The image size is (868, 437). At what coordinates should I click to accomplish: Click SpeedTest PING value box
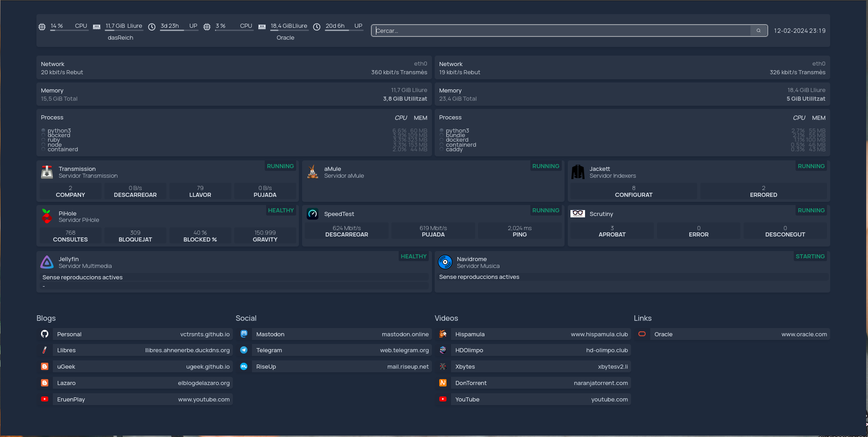519,231
